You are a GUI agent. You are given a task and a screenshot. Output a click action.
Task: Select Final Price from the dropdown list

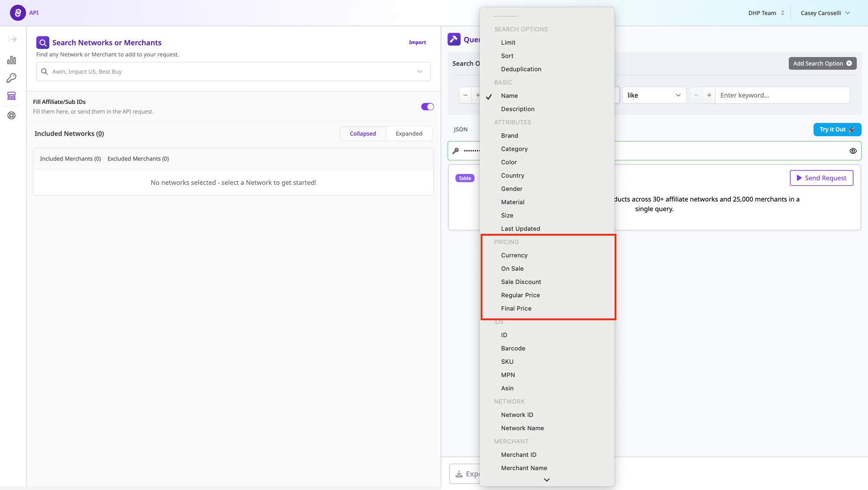point(516,309)
